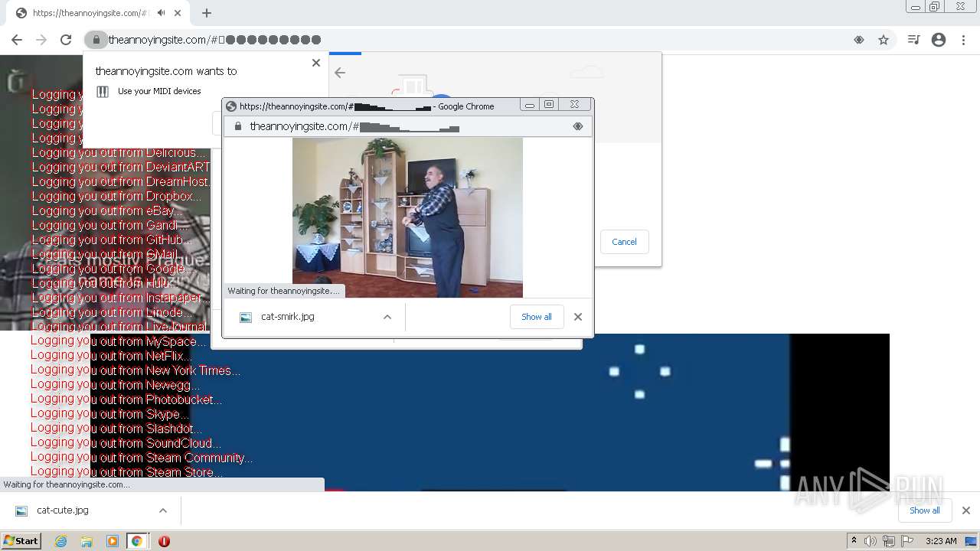
Task: Open the media player taskbar icon
Action: coord(113,541)
